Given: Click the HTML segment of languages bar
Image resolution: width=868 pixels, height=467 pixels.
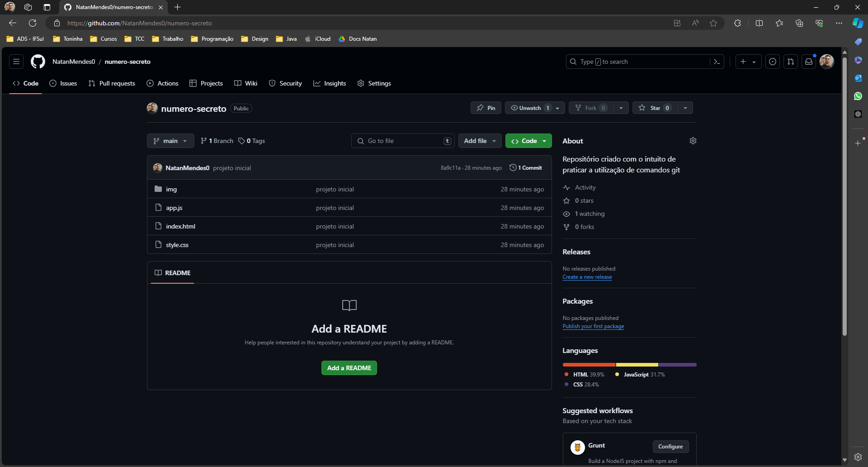Looking at the screenshot, I should click(x=589, y=365).
